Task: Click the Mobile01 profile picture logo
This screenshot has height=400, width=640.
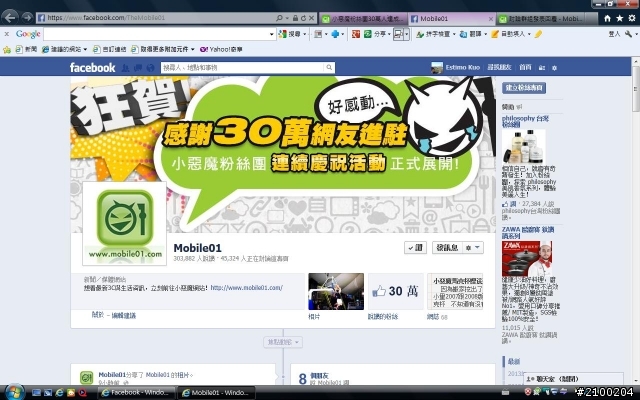Action: coord(125,223)
